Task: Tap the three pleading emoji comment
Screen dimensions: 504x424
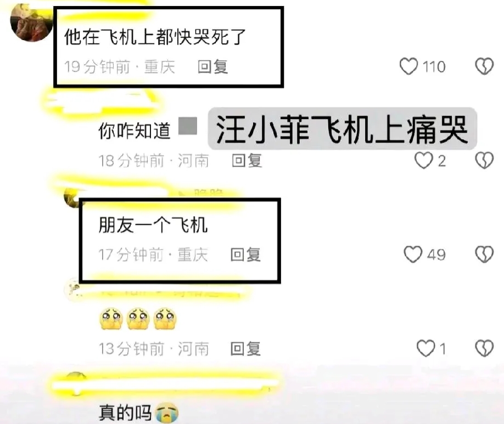Action: [x=138, y=319]
